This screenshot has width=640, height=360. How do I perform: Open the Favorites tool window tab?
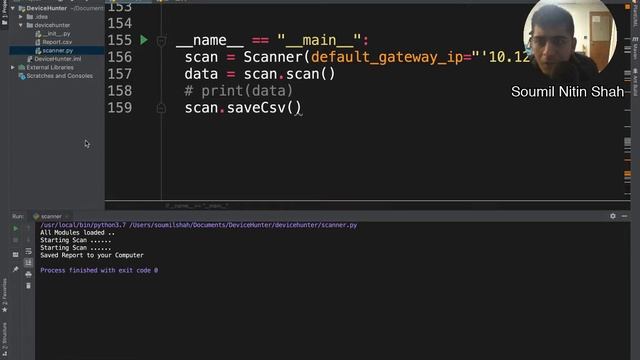coord(4,295)
